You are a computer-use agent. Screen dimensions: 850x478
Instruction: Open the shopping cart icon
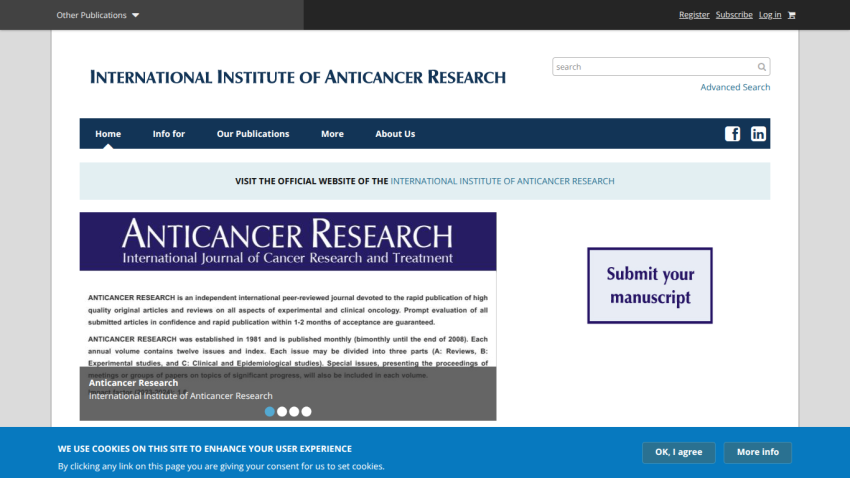791,15
